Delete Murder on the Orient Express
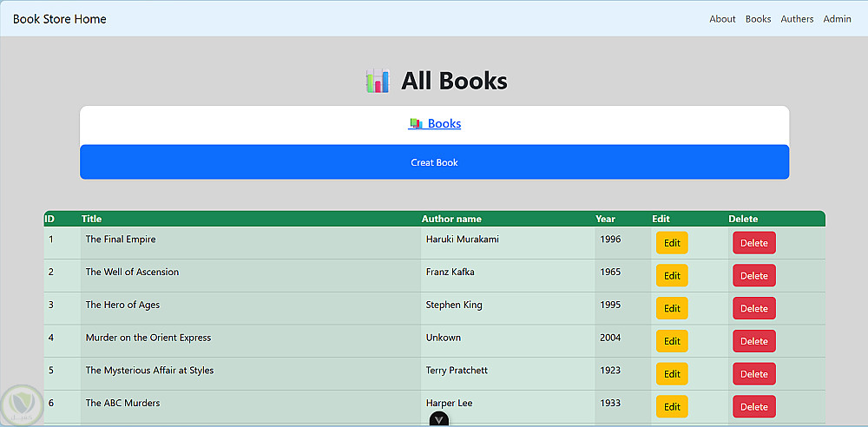Screen dimensions: 868x427 (754, 341)
